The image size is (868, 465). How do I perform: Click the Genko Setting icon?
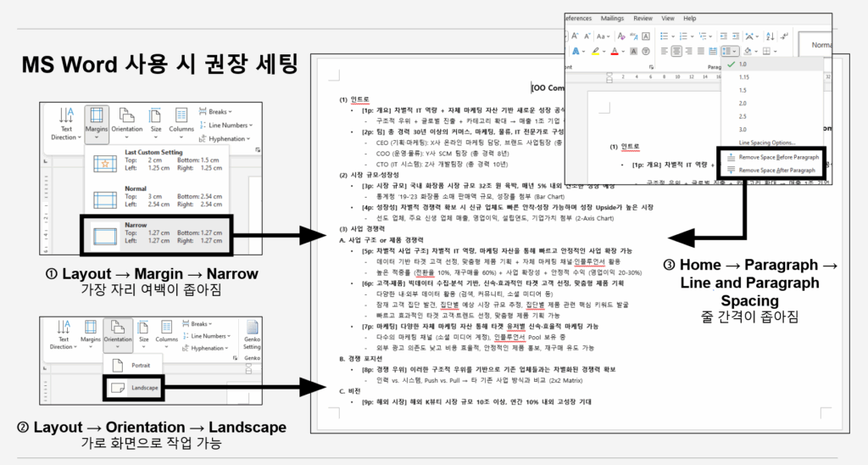(x=253, y=335)
